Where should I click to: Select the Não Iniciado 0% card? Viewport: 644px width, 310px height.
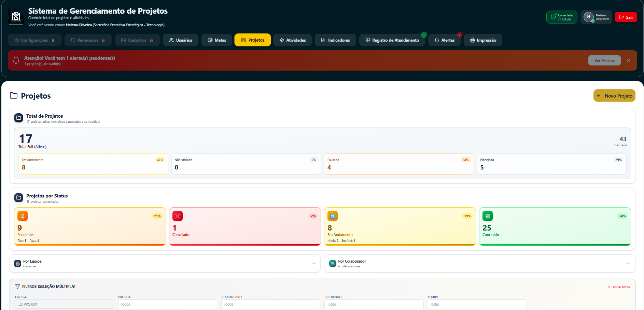[246, 164]
